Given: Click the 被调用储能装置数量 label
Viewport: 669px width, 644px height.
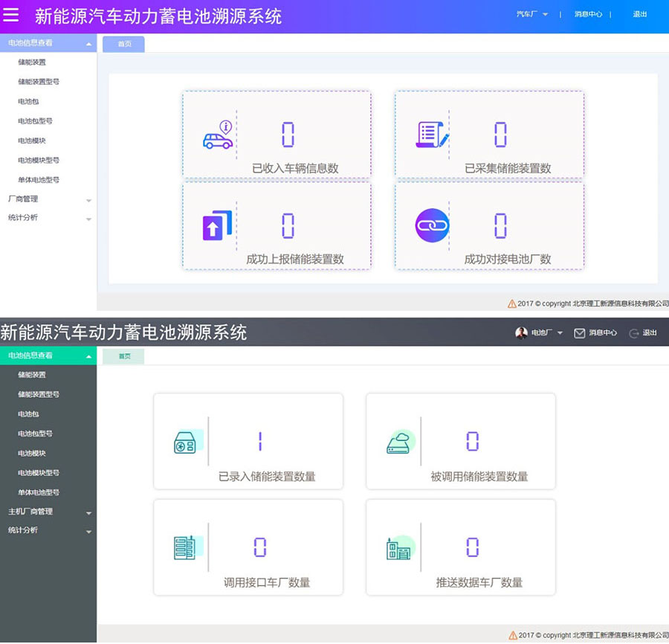Looking at the screenshot, I should (479, 477).
